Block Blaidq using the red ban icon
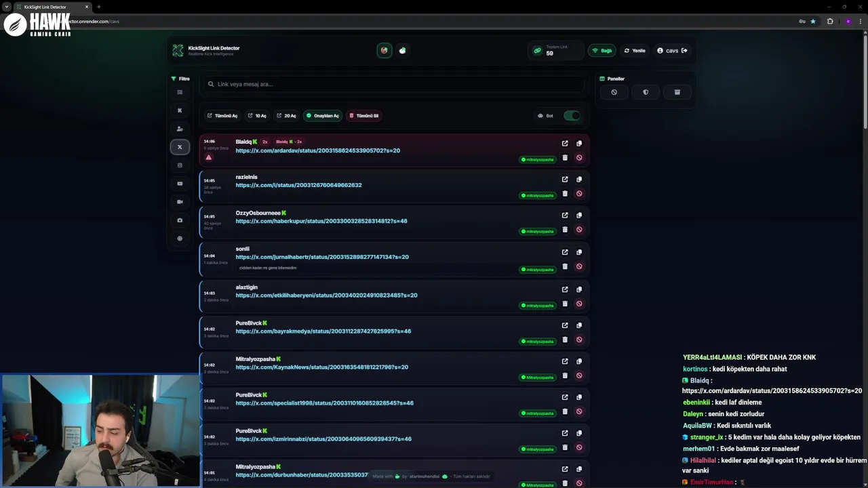The image size is (868, 488). [x=579, y=158]
